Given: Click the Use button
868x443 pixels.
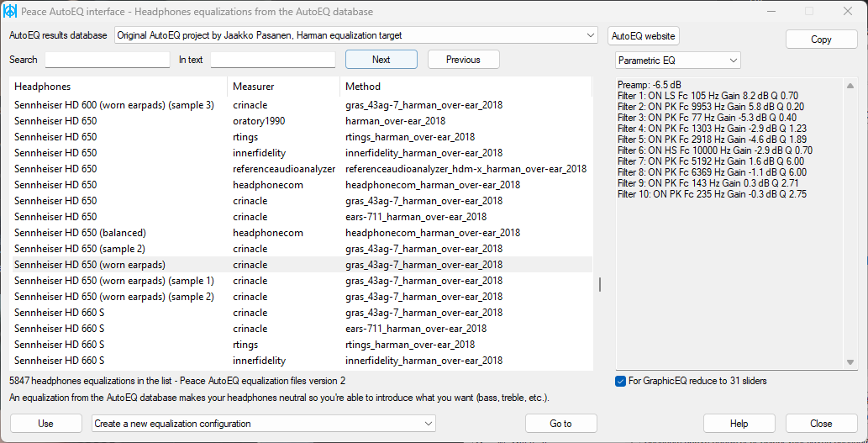Looking at the screenshot, I should (46, 424).
